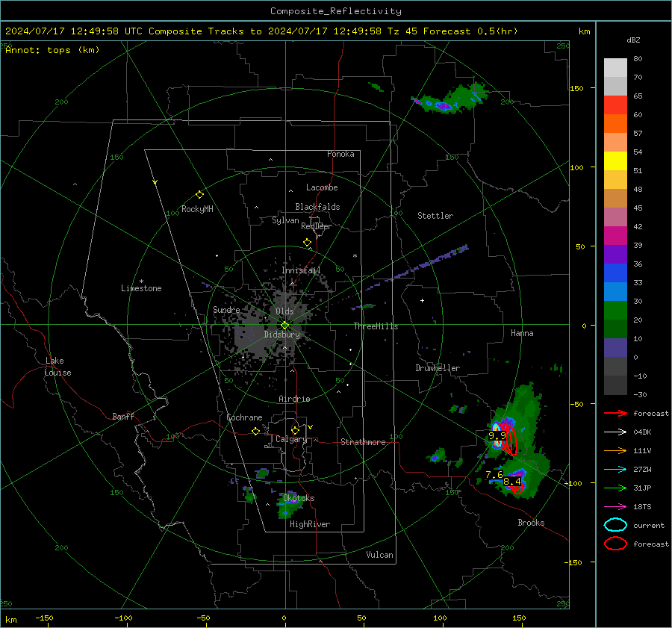Image resolution: width=672 pixels, height=628 pixels.
Task: Click the cyan current ellipse legend icon
Action: [615, 525]
